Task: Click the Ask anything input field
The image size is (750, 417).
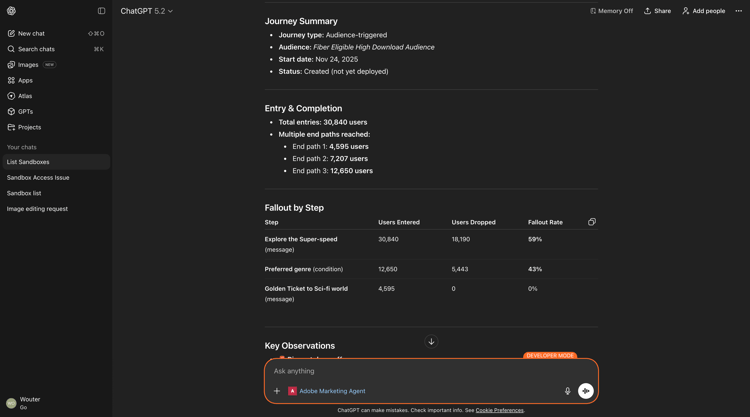Action: point(420,371)
